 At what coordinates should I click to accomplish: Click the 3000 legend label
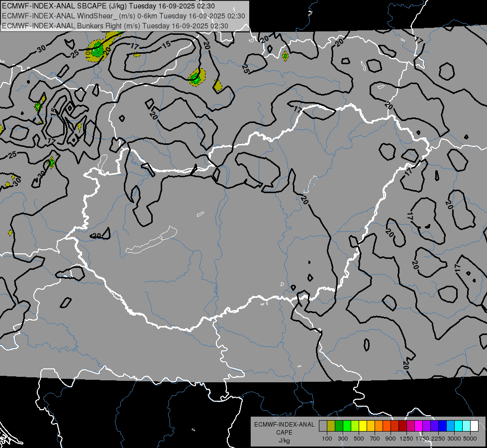(x=454, y=439)
